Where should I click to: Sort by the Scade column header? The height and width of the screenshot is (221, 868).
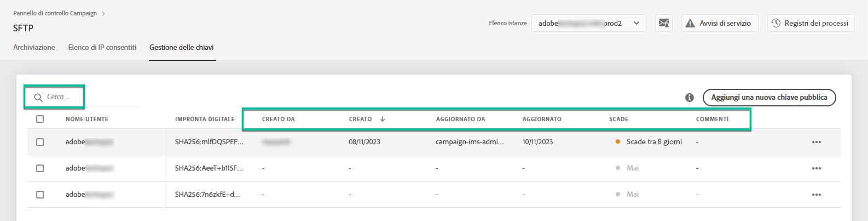pos(618,119)
